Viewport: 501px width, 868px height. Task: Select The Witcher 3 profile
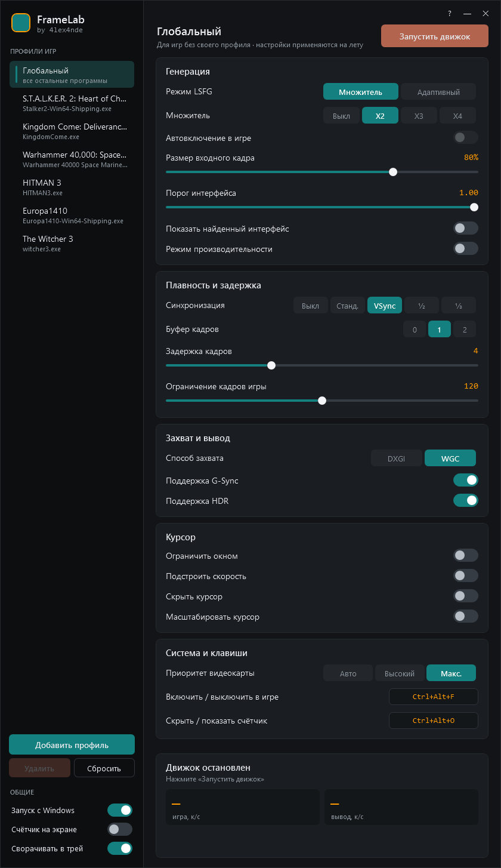coord(72,243)
